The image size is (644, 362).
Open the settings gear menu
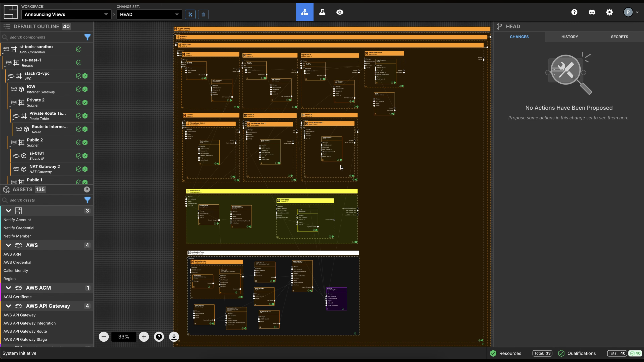[x=610, y=12]
